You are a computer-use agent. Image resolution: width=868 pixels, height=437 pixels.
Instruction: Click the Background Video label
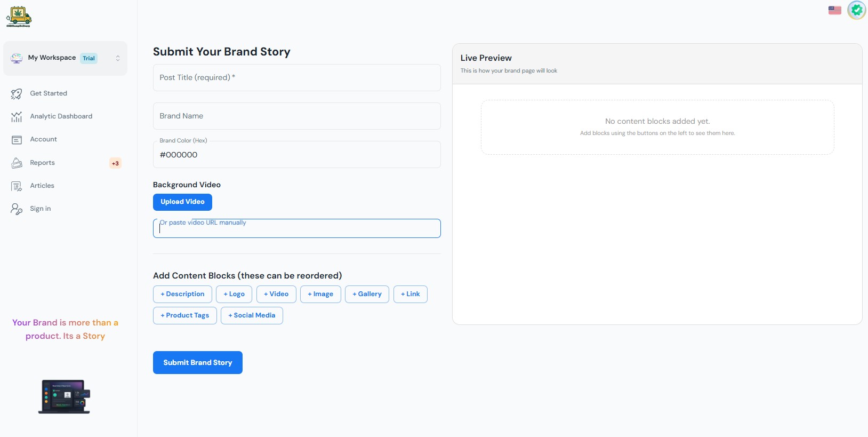[x=187, y=185]
